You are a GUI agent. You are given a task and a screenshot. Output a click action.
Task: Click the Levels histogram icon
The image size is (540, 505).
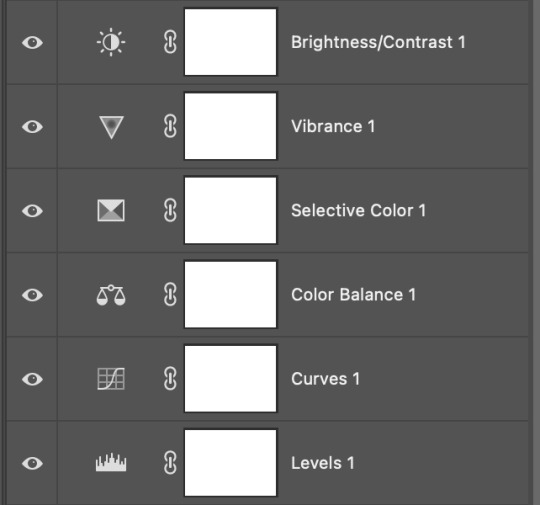pyautogui.click(x=111, y=463)
